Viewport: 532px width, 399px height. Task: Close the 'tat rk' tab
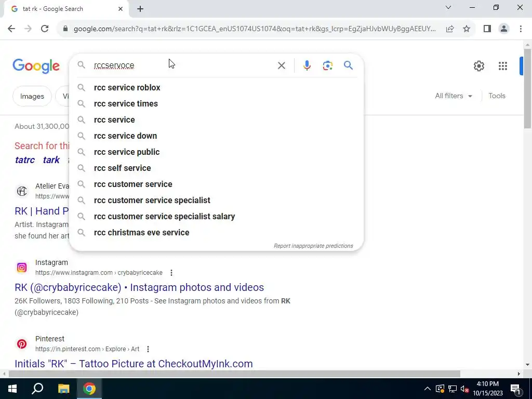point(121,9)
